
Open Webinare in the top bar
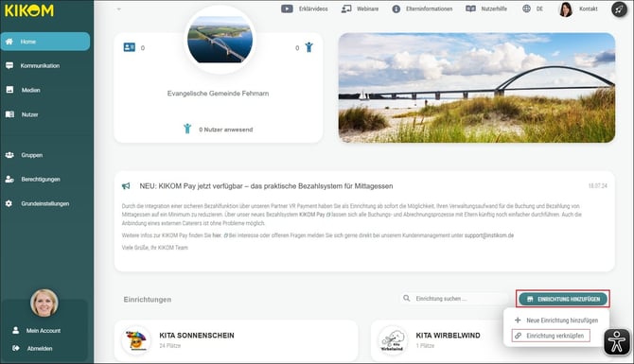360,9
